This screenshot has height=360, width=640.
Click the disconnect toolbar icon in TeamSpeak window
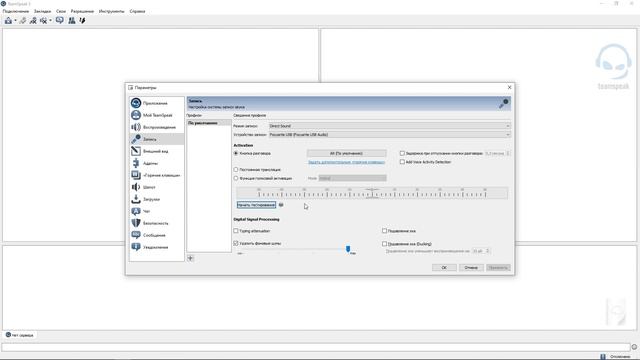tap(23, 20)
